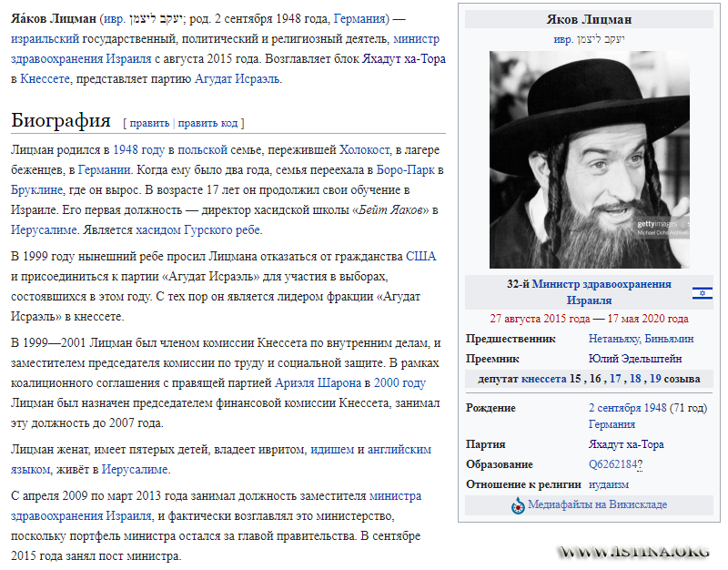Open 'Министр здравоохранения Израиля' infobox link
Viewport: 728px width, 570px height.
[602, 292]
